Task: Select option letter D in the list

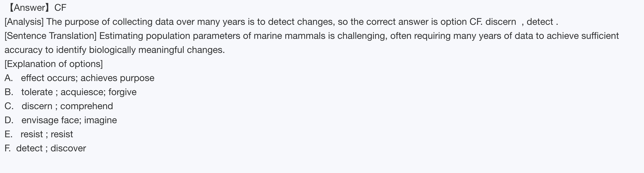Action: pyautogui.click(x=9, y=120)
